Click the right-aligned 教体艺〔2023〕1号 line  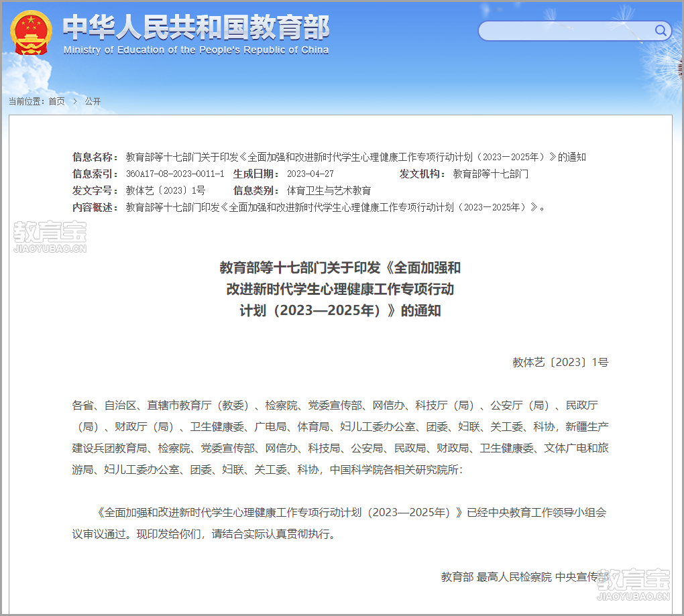(561, 362)
